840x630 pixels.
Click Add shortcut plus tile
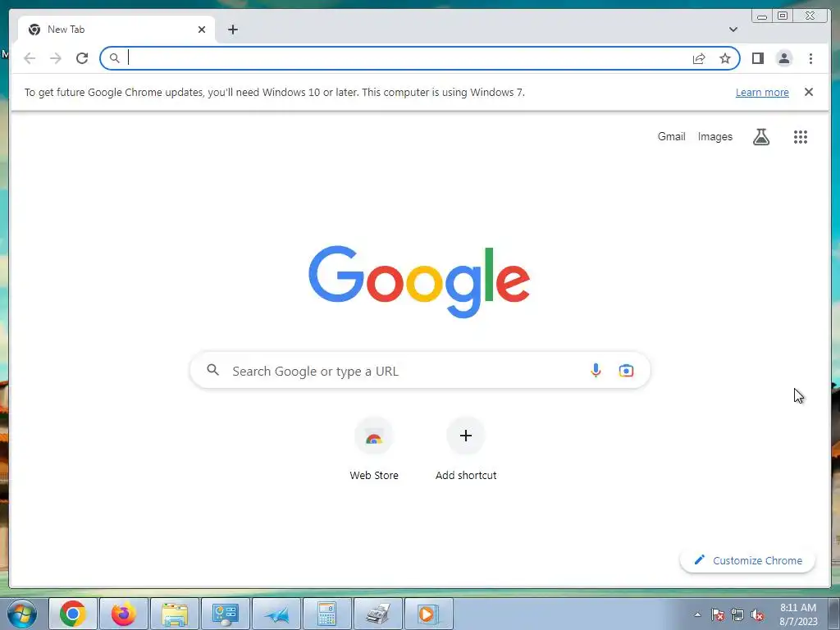[466, 449]
